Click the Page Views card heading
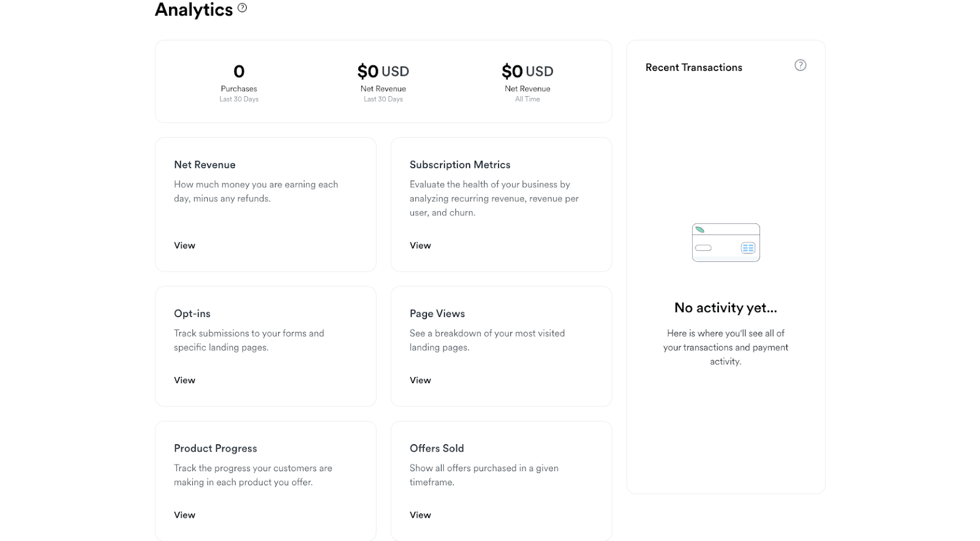 click(x=436, y=313)
